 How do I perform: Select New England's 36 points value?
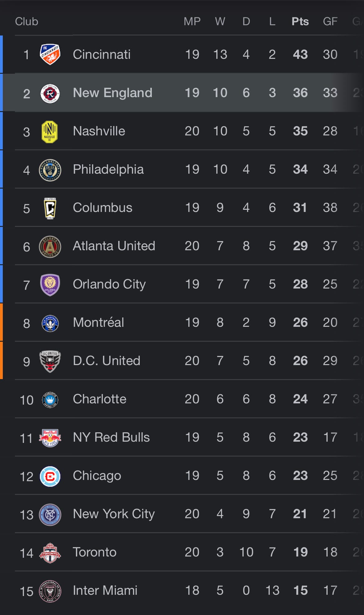[x=300, y=93]
